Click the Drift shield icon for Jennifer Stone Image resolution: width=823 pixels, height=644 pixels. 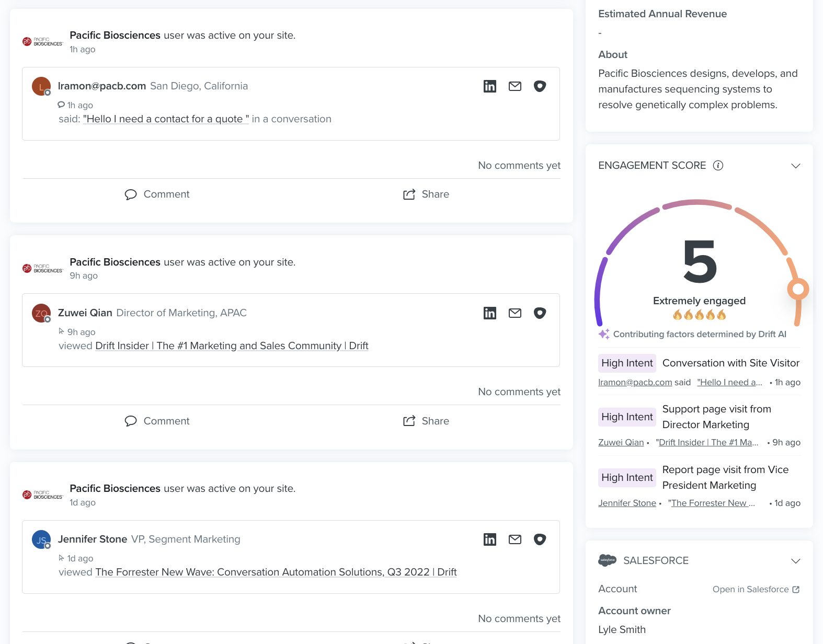[x=540, y=539]
